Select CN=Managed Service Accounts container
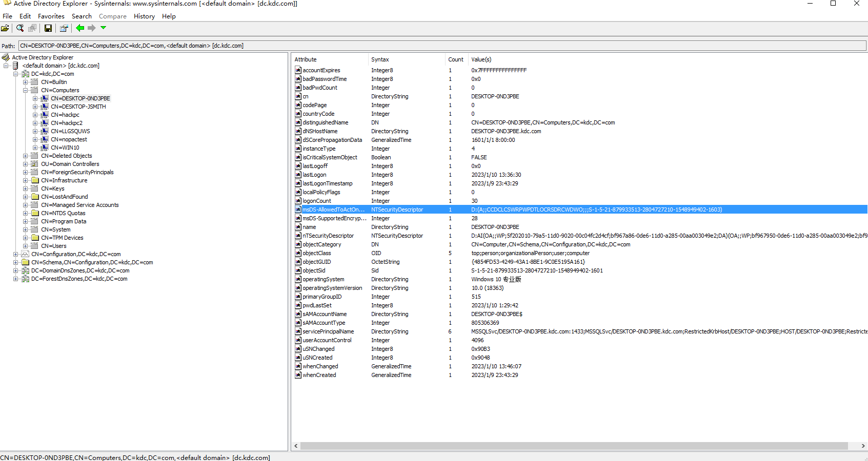The height and width of the screenshot is (461, 868). (x=80, y=205)
